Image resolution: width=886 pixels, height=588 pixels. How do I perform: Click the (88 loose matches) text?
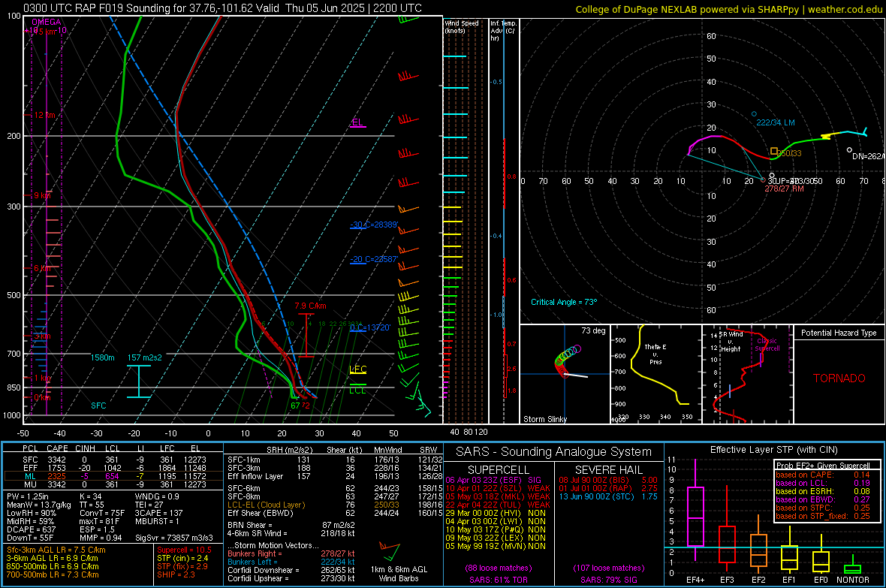point(499,568)
